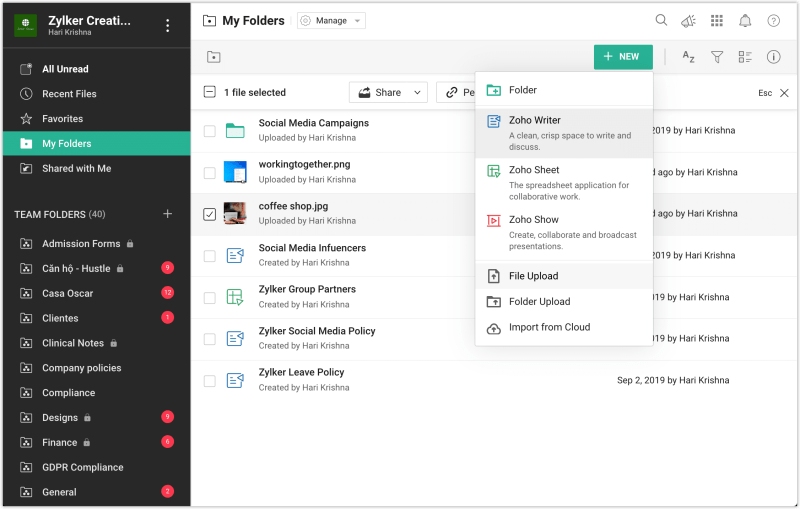
Task: Click the green NEW button
Action: coord(623,57)
